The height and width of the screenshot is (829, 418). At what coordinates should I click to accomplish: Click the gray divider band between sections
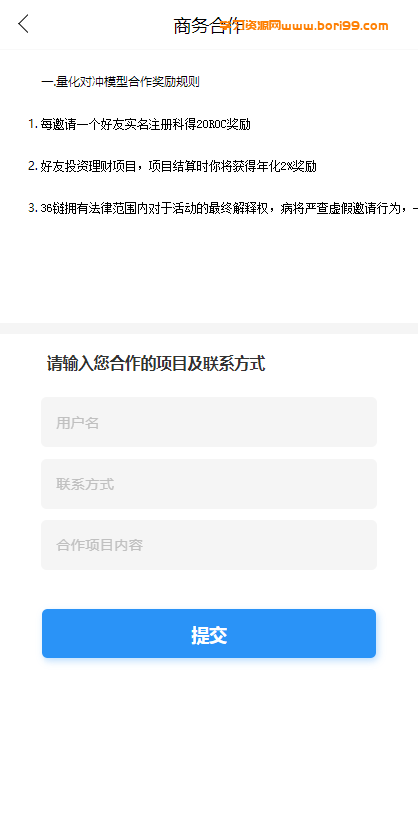pyautogui.click(x=209, y=328)
